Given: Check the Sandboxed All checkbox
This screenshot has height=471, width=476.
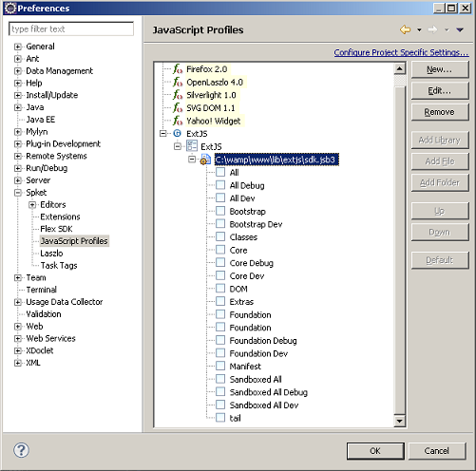Looking at the screenshot, I should (x=220, y=379).
